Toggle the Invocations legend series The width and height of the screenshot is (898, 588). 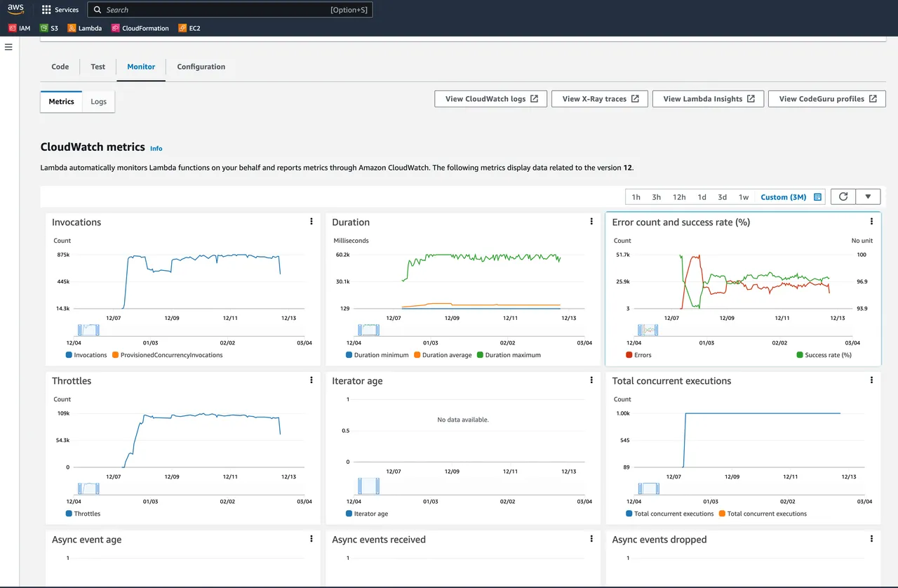[x=86, y=355]
